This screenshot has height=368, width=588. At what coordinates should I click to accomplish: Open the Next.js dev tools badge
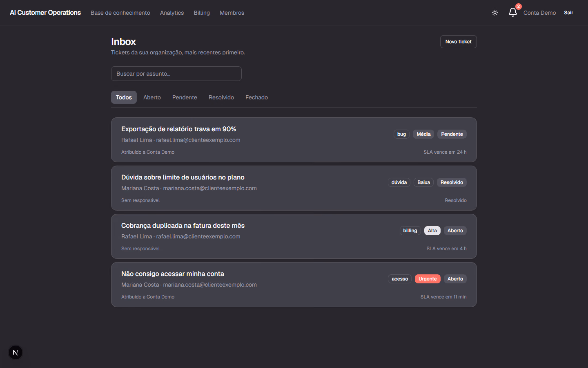point(16,352)
